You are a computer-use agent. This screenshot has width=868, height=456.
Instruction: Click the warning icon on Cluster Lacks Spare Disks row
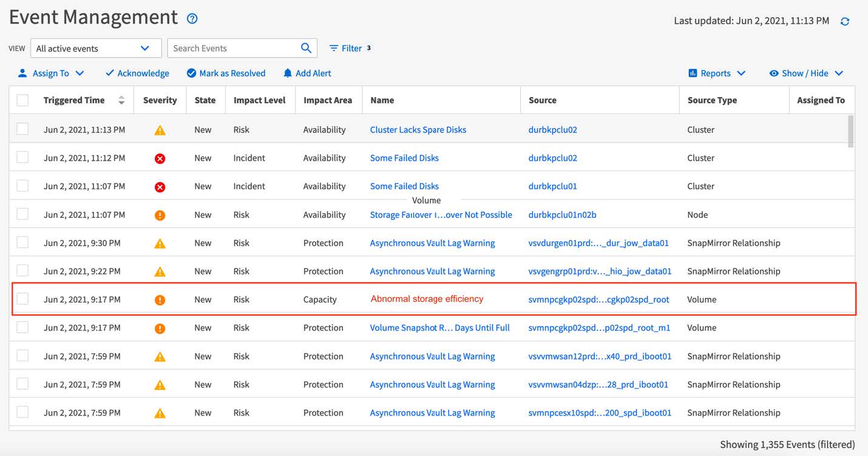pyautogui.click(x=160, y=130)
